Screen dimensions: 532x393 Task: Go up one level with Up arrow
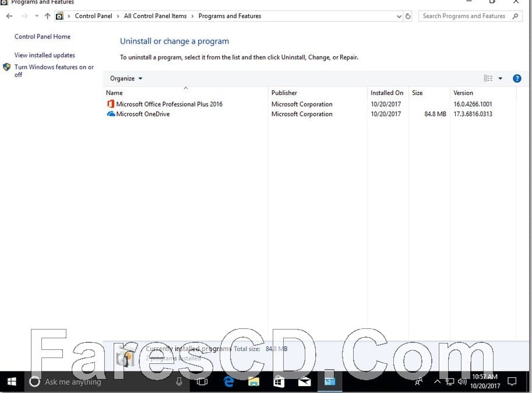[48, 16]
